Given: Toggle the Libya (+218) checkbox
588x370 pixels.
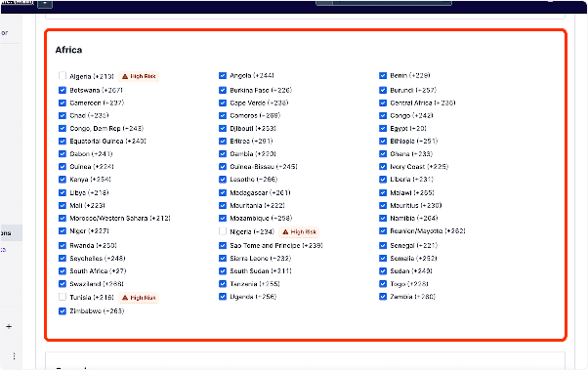Looking at the screenshot, I should pos(63,192).
